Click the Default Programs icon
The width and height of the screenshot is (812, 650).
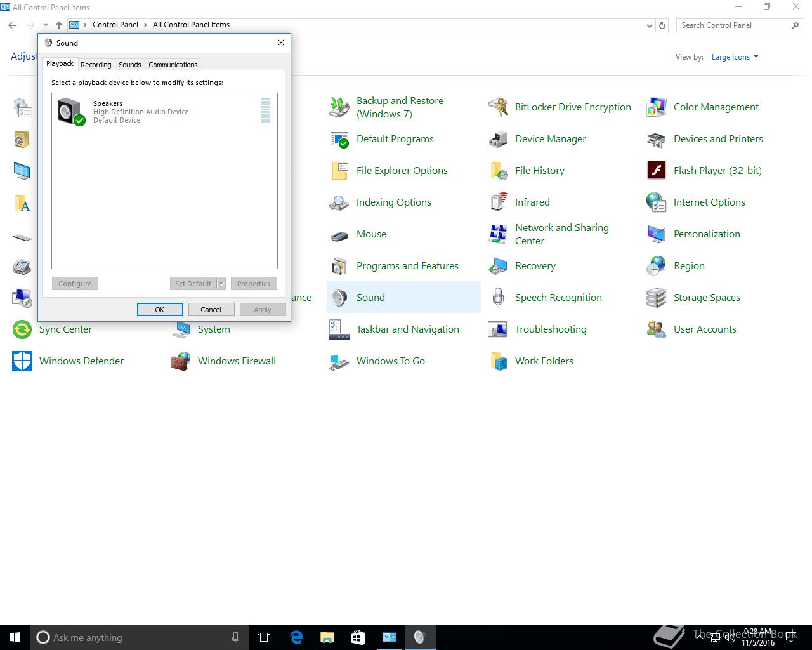click(339, 139)
